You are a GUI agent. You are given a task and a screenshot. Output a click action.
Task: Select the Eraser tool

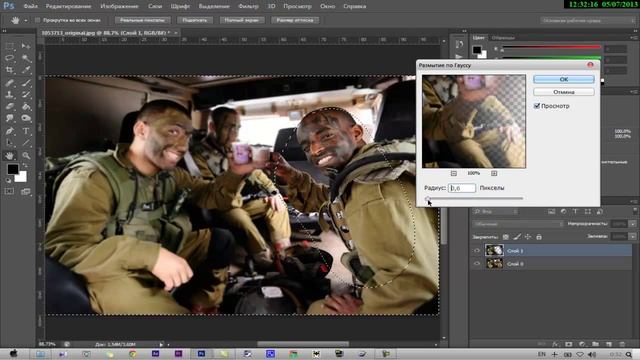[x=9, y=107]
